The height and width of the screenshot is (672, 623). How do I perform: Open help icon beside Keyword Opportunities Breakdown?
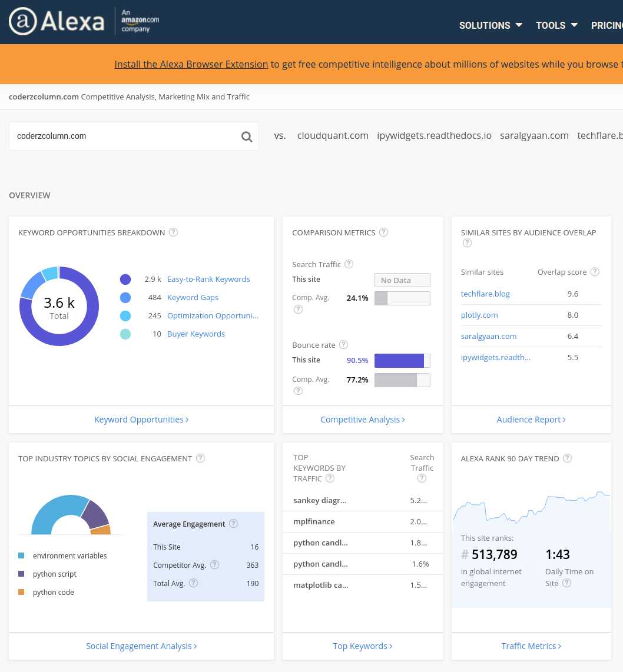pyautogui.click(x=173, y=232)
